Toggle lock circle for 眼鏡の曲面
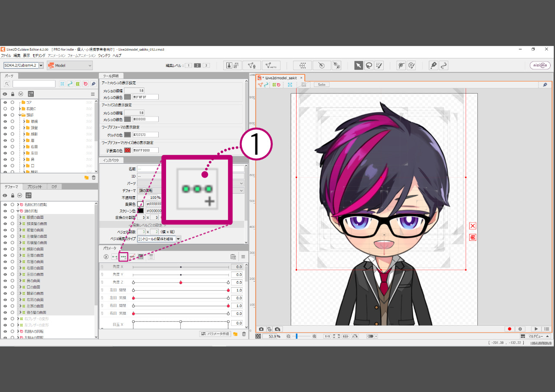555x392 pixels. coord(13,217)
